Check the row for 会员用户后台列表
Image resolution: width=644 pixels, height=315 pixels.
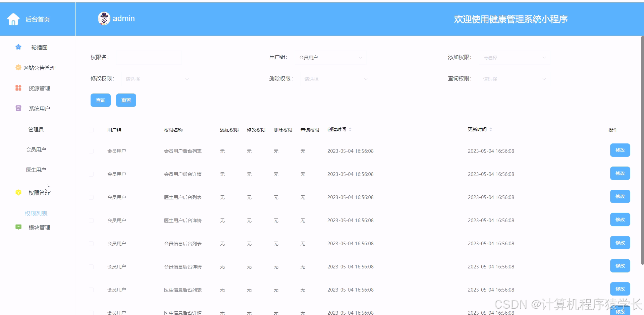point(91,151)
